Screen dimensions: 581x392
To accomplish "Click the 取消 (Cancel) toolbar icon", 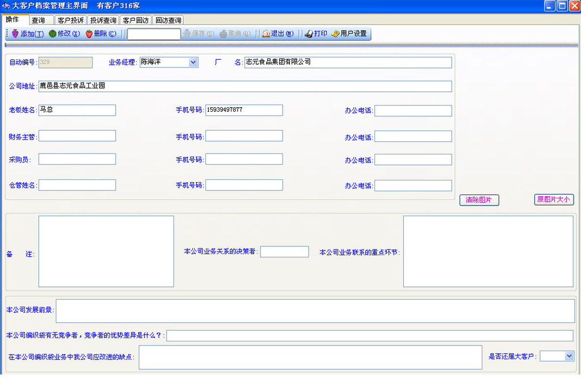I will (x=224, y=34).
